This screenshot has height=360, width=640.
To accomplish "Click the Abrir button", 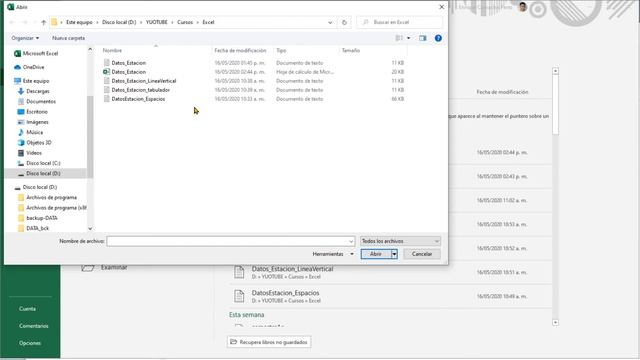I will (x=376, y=254).
